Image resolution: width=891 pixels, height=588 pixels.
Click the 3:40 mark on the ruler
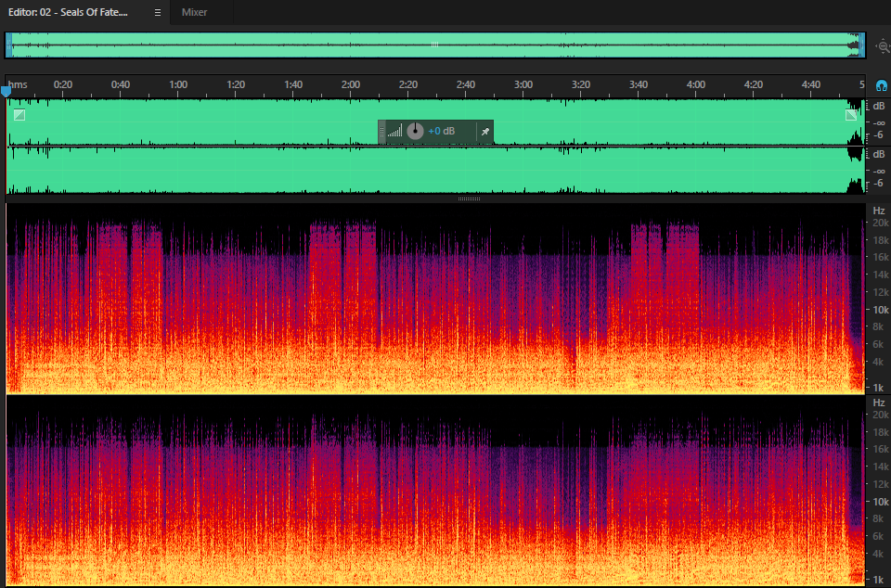(x=639, y=84)
